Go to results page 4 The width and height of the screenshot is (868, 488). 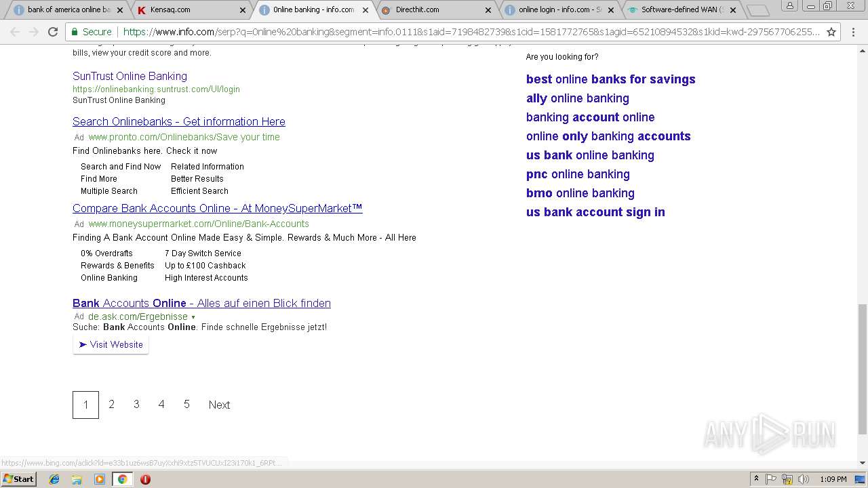click(161, 404)
